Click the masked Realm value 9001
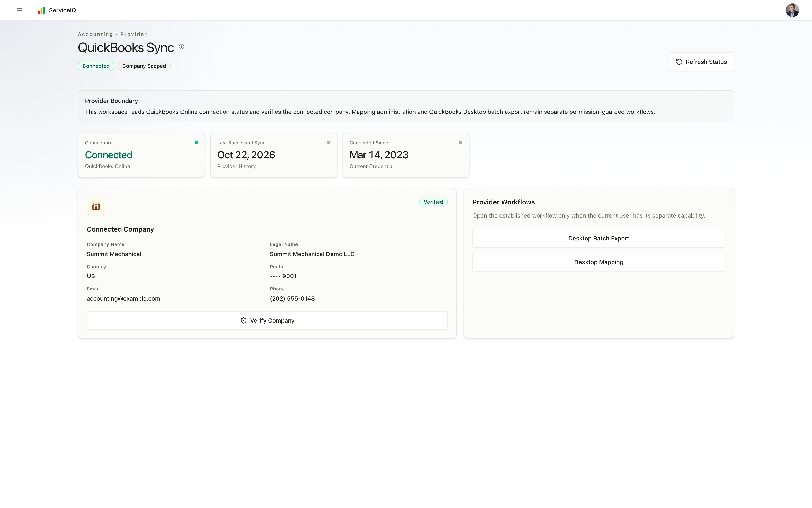The image size is (812, 508). tap(283, 276)
